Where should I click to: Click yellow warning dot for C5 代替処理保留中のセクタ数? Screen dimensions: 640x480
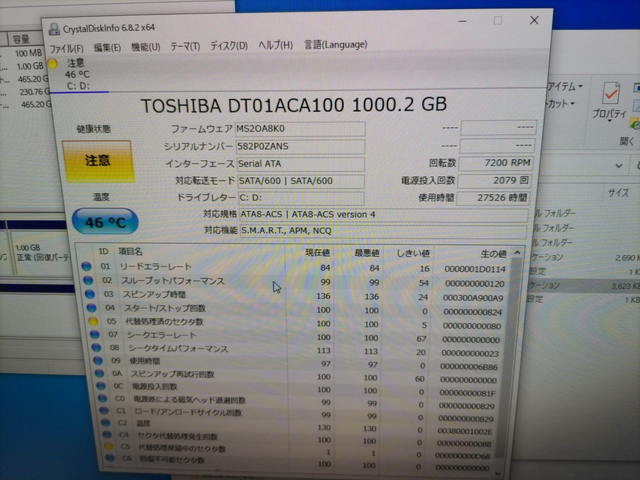(108, 447)
